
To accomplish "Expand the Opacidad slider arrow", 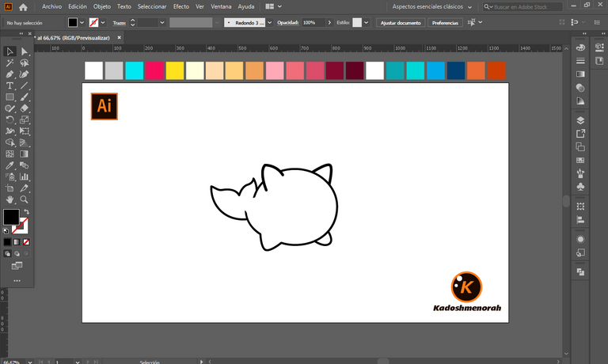I will pos(329,22).
